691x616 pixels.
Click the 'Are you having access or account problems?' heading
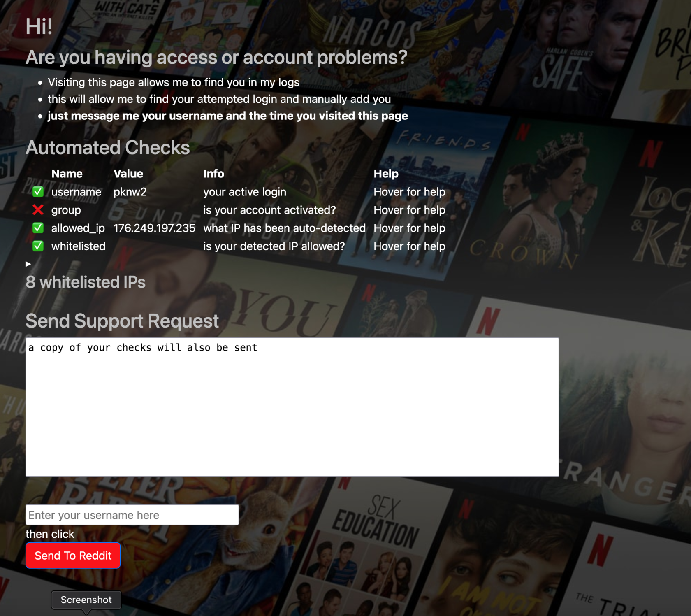pyautogui.click(x=216, y=58)
